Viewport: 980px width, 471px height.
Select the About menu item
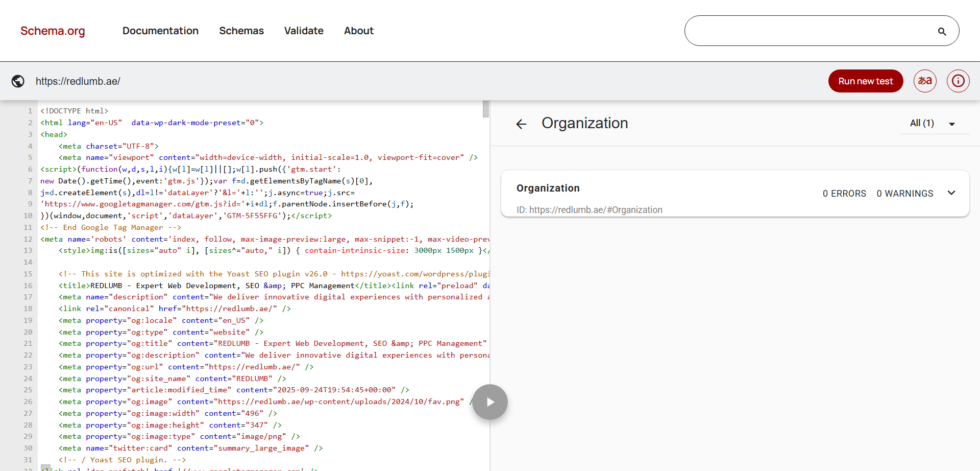click(359, 31)
